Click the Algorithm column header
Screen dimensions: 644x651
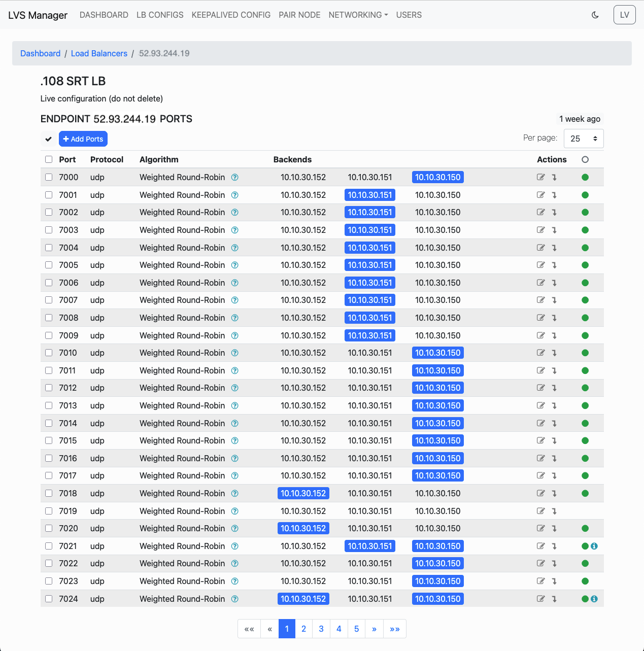pyautogui.click(x=159, y=159)
